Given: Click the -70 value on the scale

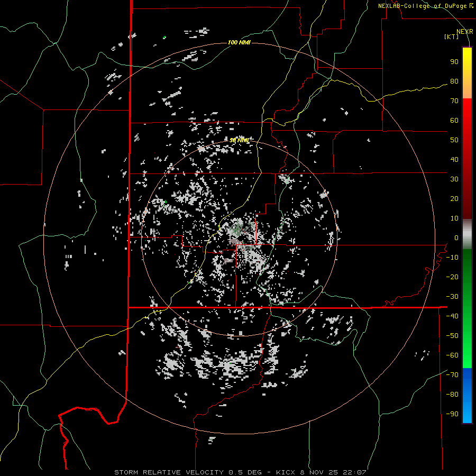Looking at the screenshot, I should point(452,375).
